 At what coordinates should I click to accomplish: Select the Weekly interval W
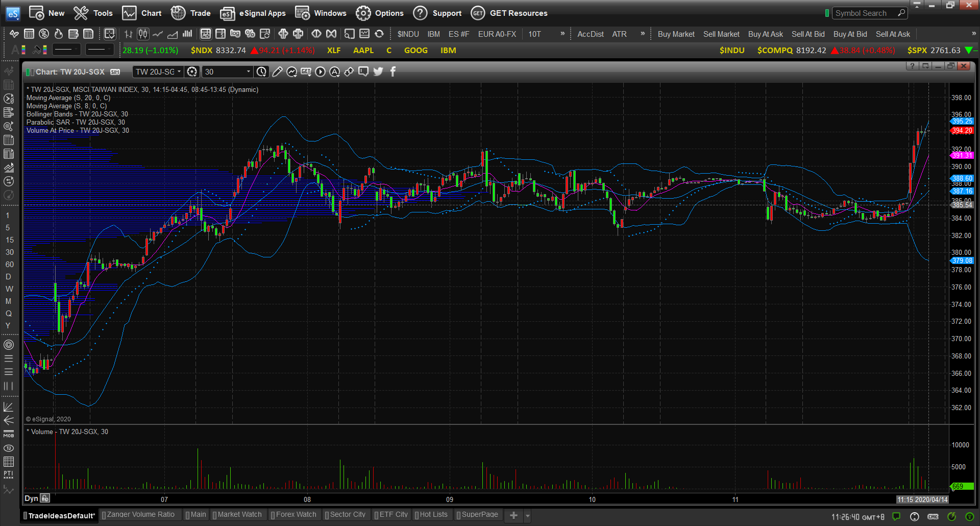9,289
